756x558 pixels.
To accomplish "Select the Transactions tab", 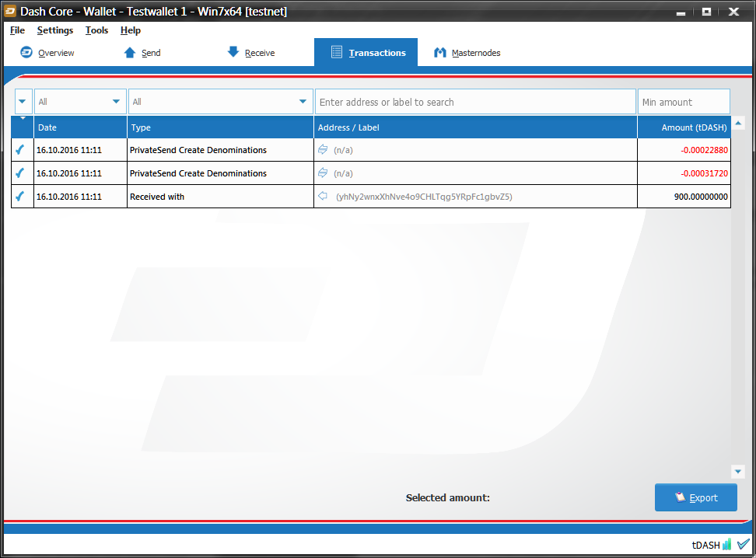I will tap(366, 53).
